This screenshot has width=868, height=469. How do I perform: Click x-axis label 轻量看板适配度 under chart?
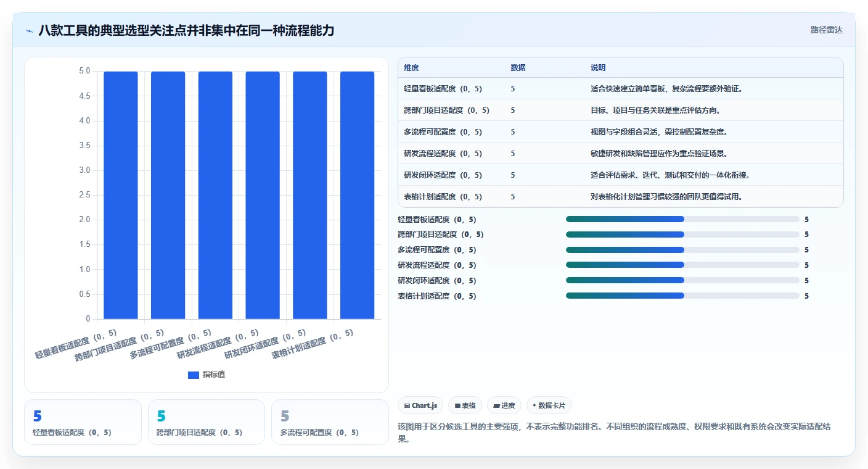tap(75, 344)
